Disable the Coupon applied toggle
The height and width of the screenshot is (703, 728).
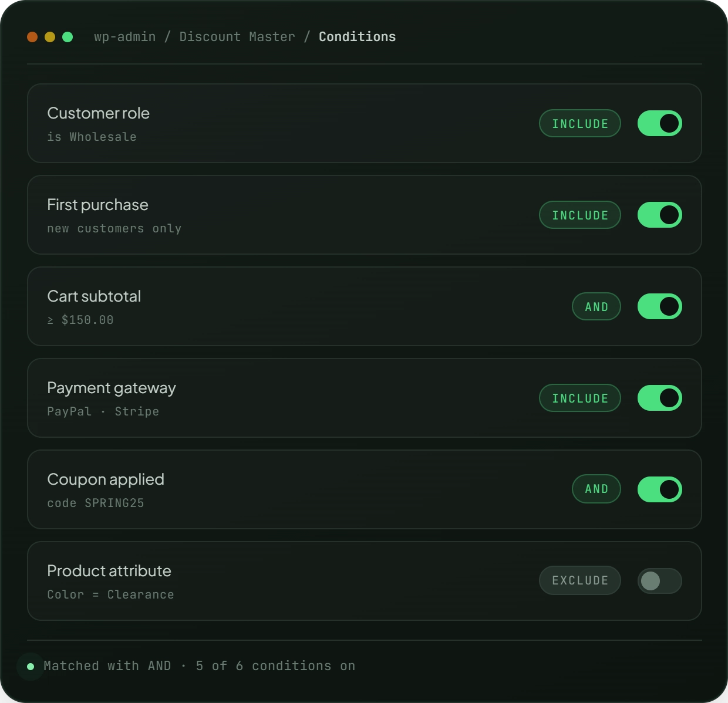click(660, 489)
